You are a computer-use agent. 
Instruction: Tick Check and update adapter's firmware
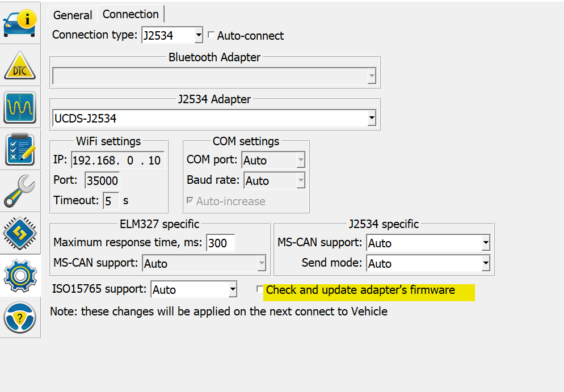click(x=260, y=289)
